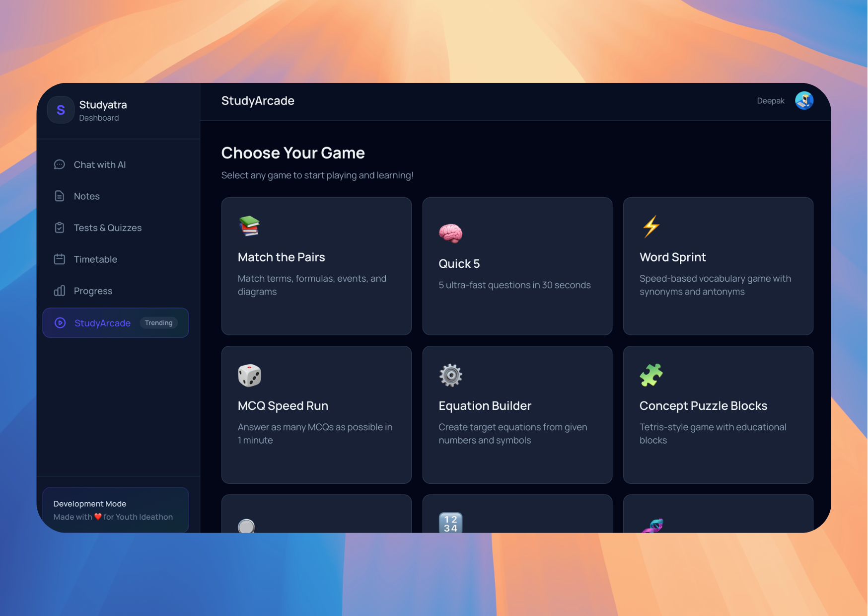Click the brain icon on Quick 5
Viewport: 868px width, 616px height.
pos(450,233)
